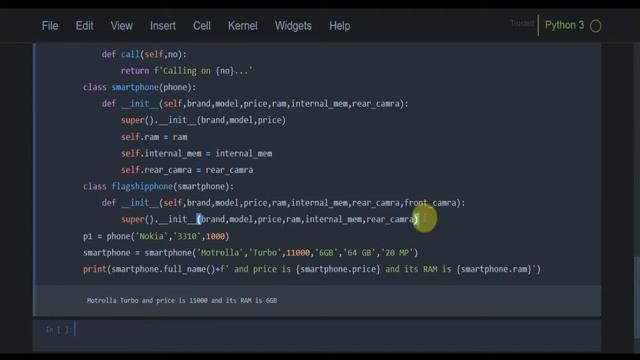Open the Kernel menu
Image resolution: width=640 pixels, height=360 pixels.
point(242,26)
